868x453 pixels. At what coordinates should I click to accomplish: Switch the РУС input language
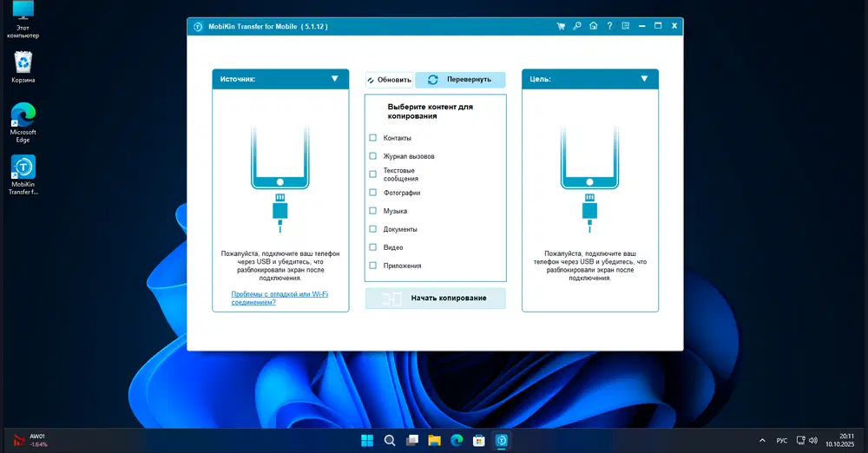(782, 441)
